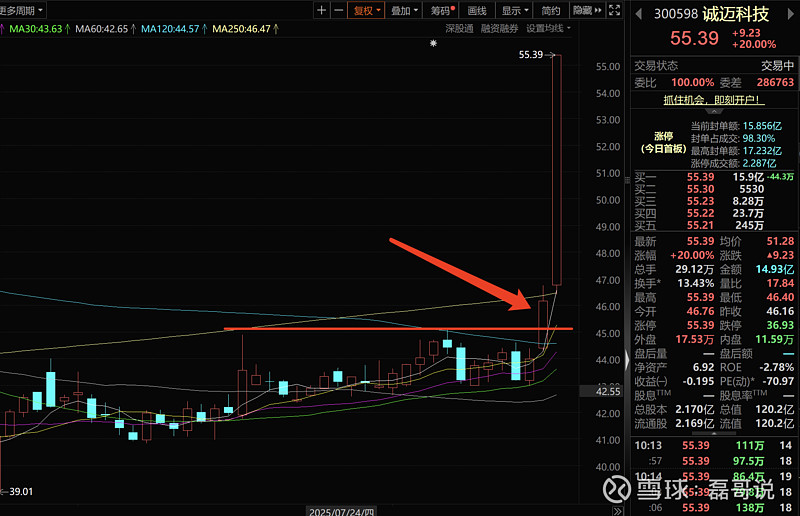Open the 显示 display dropdown
Image resolution: width=800 pixels, height=516 pixels.
point(514,10)
